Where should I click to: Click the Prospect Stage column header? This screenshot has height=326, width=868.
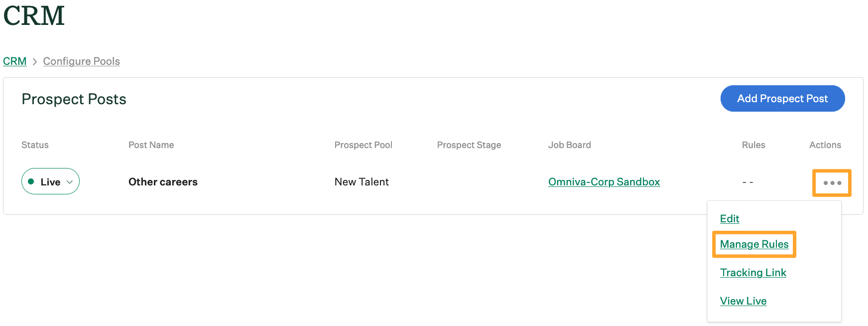469,145
